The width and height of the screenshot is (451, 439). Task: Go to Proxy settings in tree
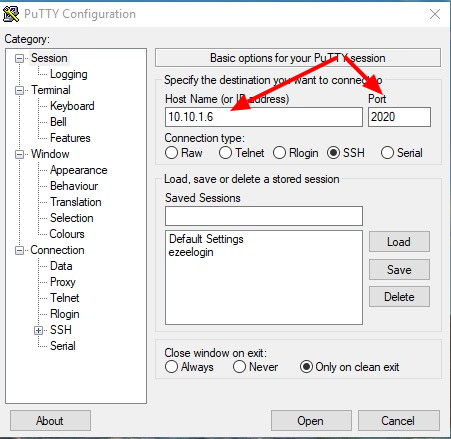(63, 282)
